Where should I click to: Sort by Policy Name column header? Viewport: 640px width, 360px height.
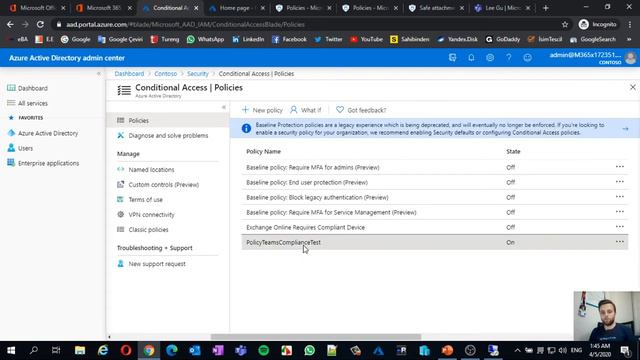(x=263, y=151)
